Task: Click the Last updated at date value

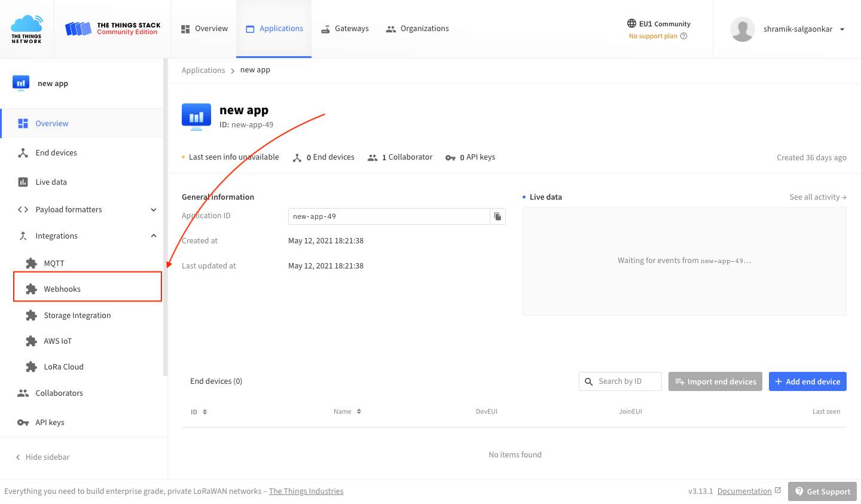Action: coord(326,266)
